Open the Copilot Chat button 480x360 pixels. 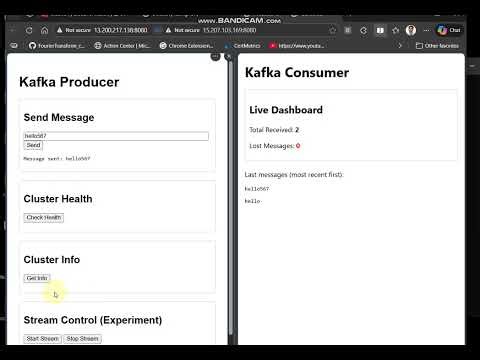tap(449, 30)
